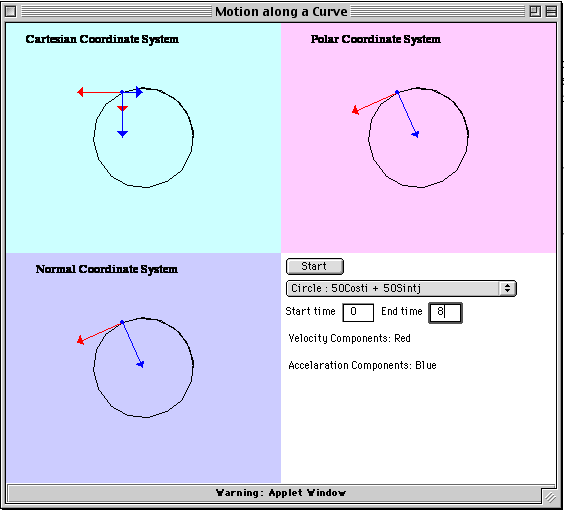The height and width of the screenshot is (512, 564).
Task: Click the circle plot in the Normal panel
Action: tap(144, 367)
